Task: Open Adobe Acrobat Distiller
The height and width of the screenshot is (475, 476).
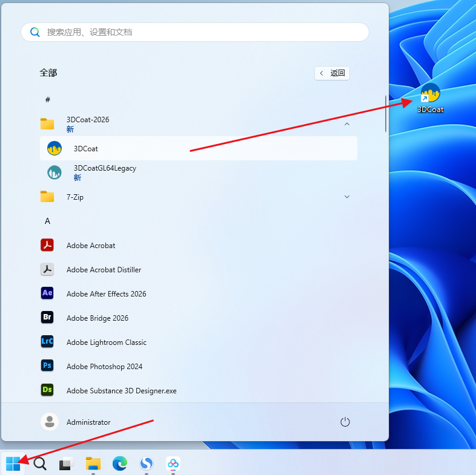Action: [198, 270]
